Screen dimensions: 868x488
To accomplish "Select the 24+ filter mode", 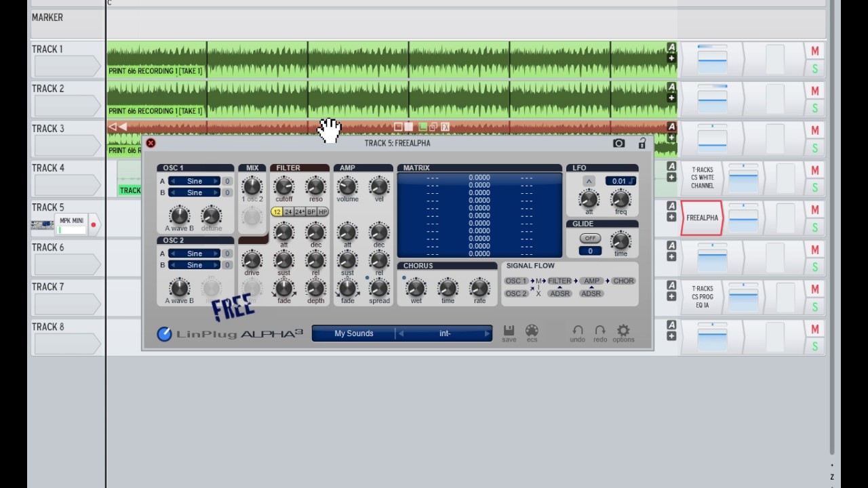I will (300, 212).
